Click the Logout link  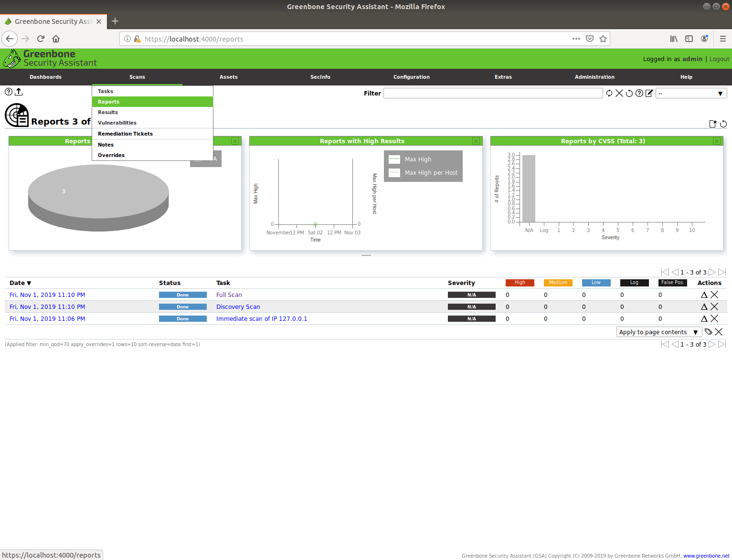[x=719, y=59]
